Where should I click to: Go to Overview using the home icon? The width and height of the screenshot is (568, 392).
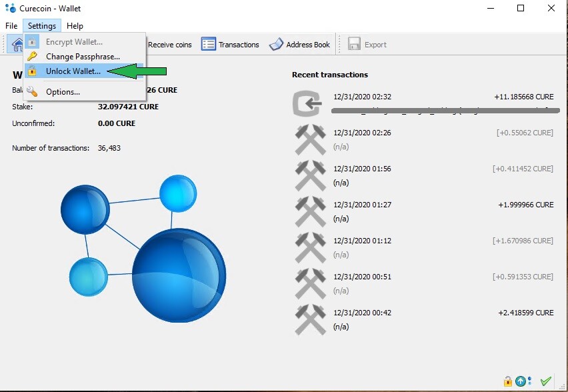(x=16, y=45)
